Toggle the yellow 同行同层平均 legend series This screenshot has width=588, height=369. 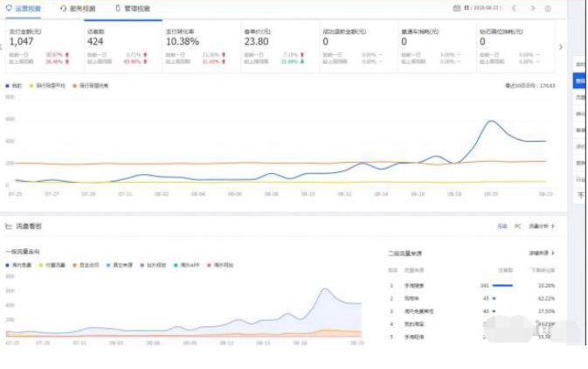[47, 86]
